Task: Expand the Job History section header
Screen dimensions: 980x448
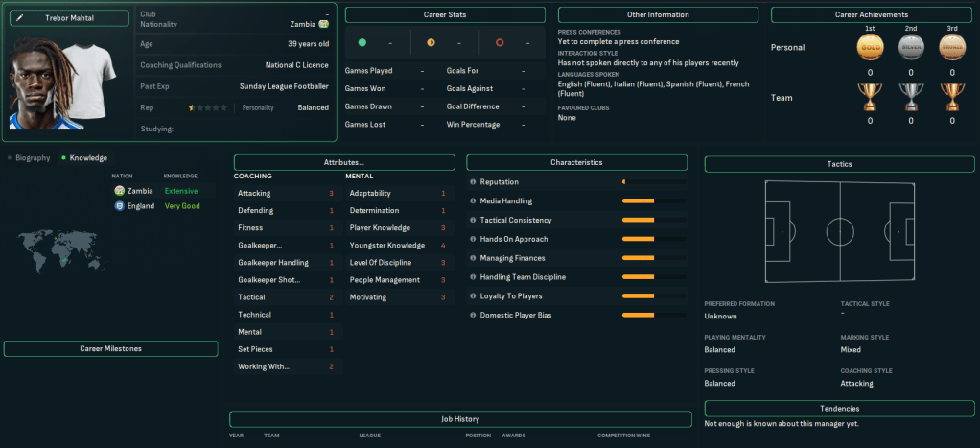Action: (x=460, y=419)
